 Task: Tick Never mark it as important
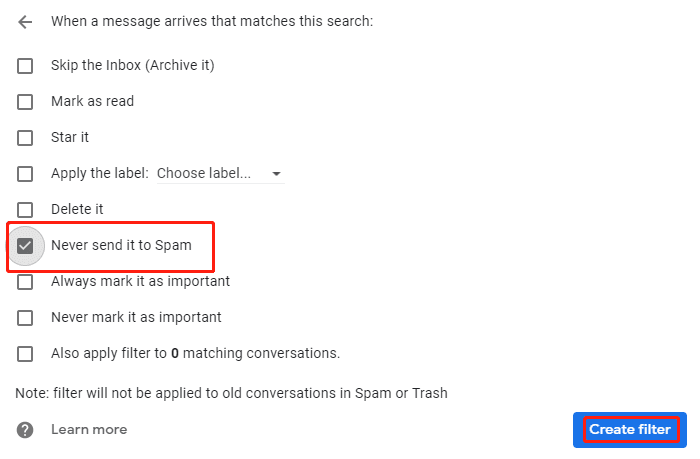tap(25, 318)
